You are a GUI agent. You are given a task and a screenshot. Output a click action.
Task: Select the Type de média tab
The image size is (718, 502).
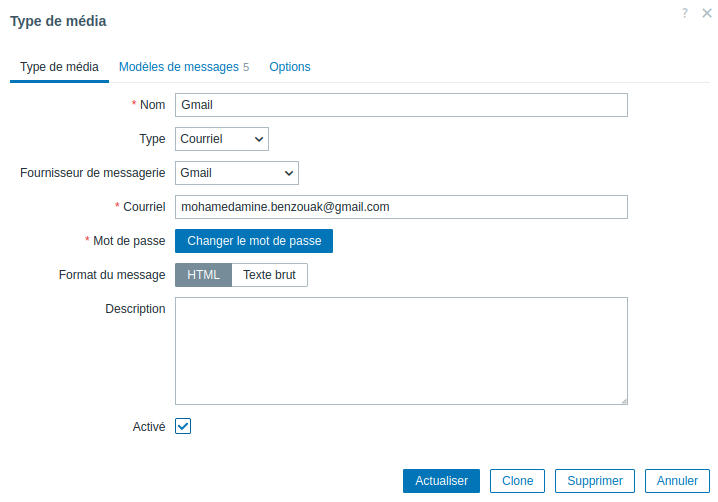(59, 67)
